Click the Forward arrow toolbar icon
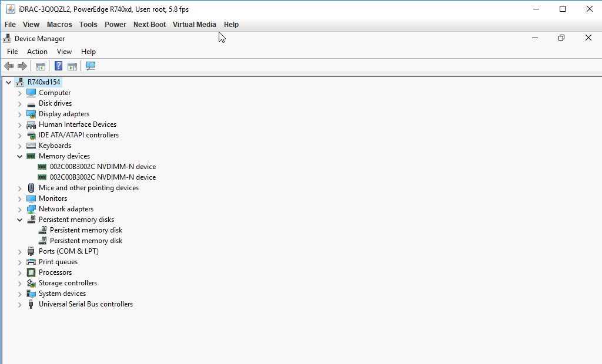 point(22,66)
